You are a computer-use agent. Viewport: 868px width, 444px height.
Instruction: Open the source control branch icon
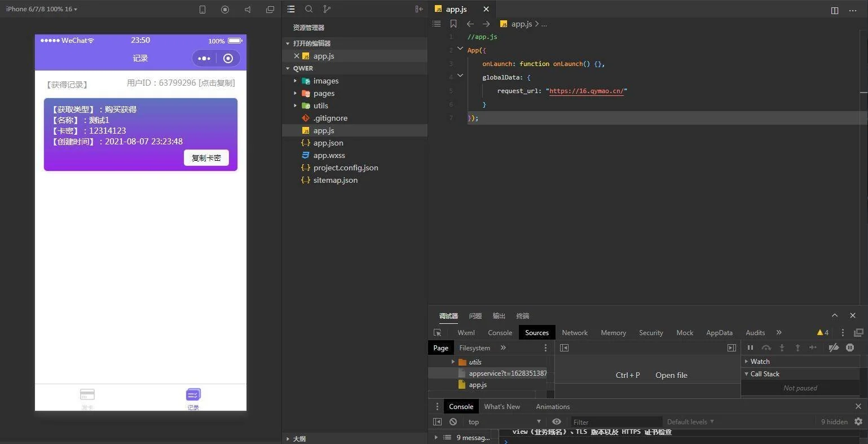327,9
